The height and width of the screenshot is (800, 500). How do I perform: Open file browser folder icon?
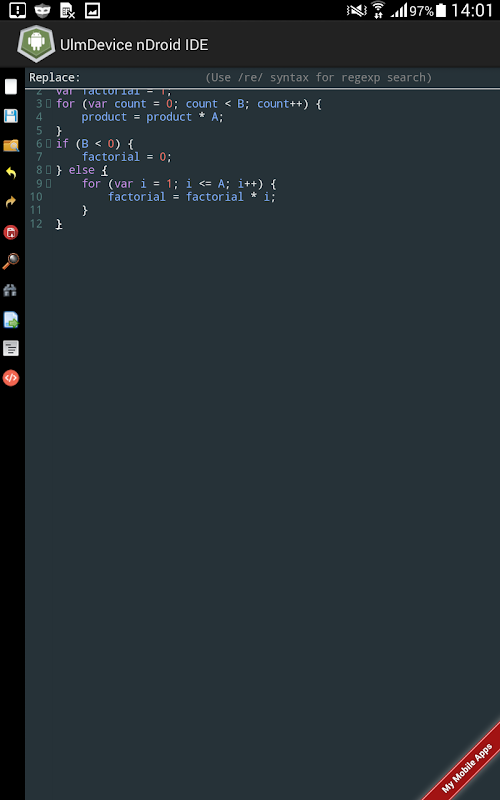[11, 145]
